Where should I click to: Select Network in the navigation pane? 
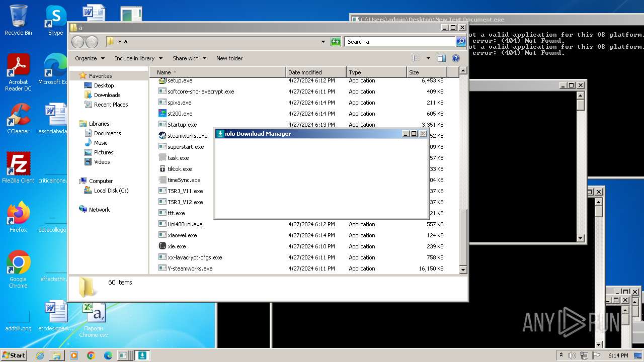(x=99, y=210)
